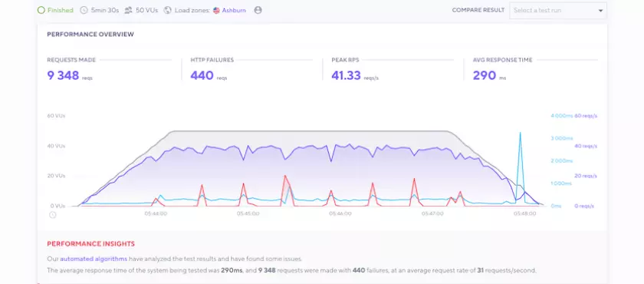644x284 pixels.
Task: Click the users icon beside 50 VUs
Action: tap(128, 10)
